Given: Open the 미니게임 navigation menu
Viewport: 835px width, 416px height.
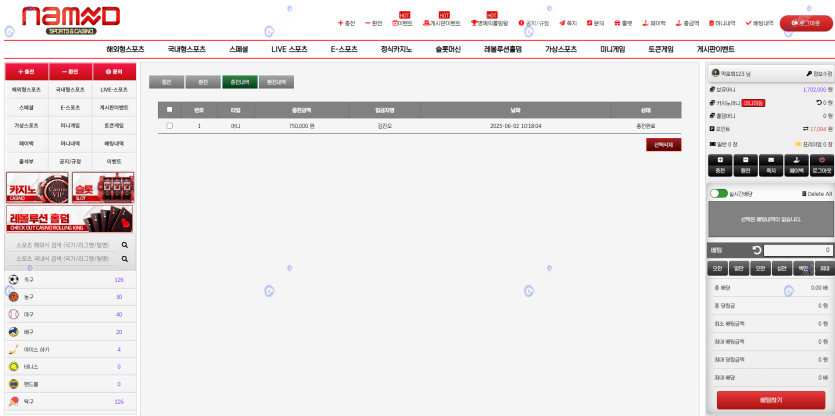Looking at the screenshot, I should [612, 49].
